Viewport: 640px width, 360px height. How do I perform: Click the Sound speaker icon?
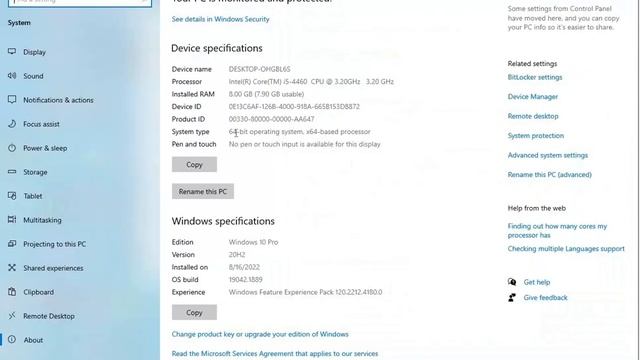click(12, 76)
